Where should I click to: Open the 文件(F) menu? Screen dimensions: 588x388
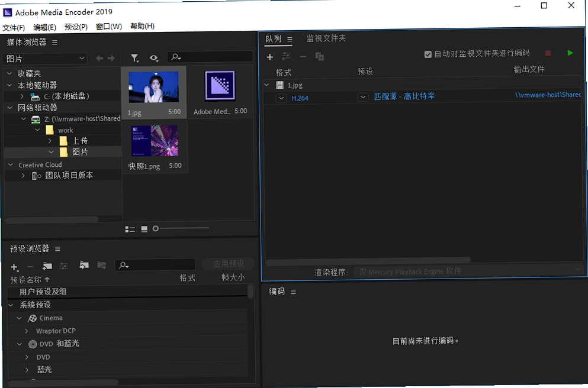(14, 28)
